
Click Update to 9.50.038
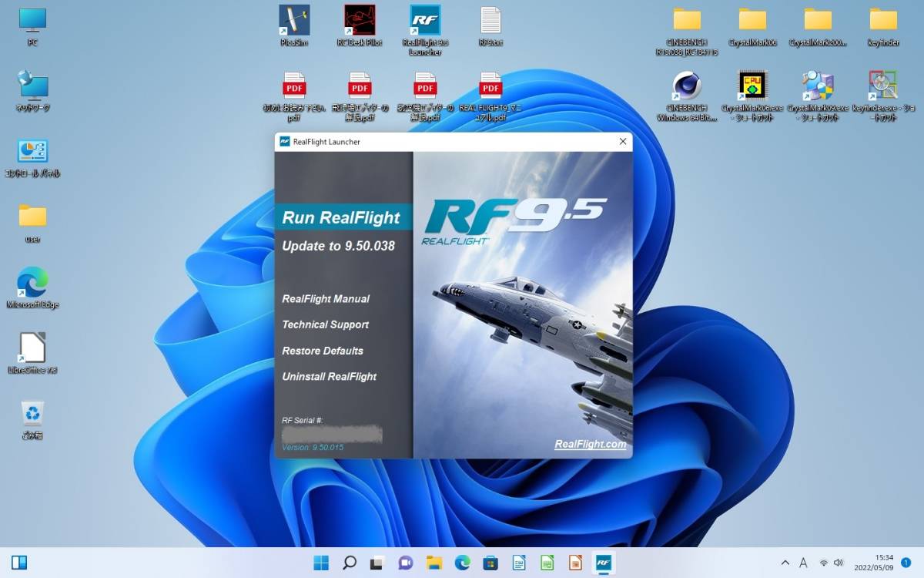(x=339, y=247)
